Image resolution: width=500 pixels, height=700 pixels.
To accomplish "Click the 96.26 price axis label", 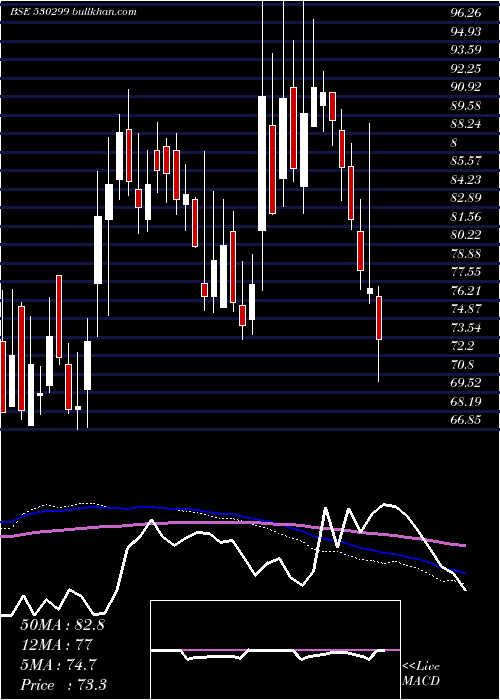I will point(466,13).
